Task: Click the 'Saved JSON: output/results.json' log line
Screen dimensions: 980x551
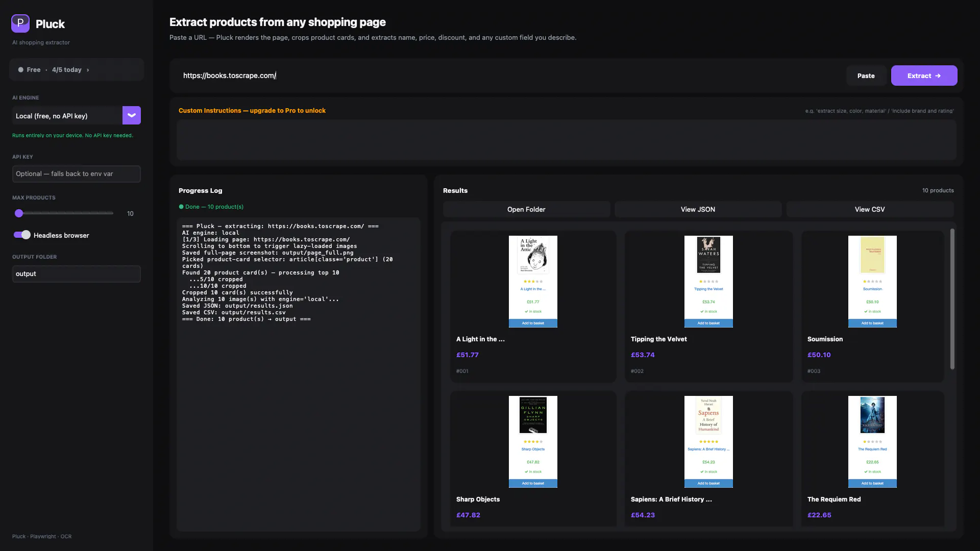Action: (x=237, y=306)
